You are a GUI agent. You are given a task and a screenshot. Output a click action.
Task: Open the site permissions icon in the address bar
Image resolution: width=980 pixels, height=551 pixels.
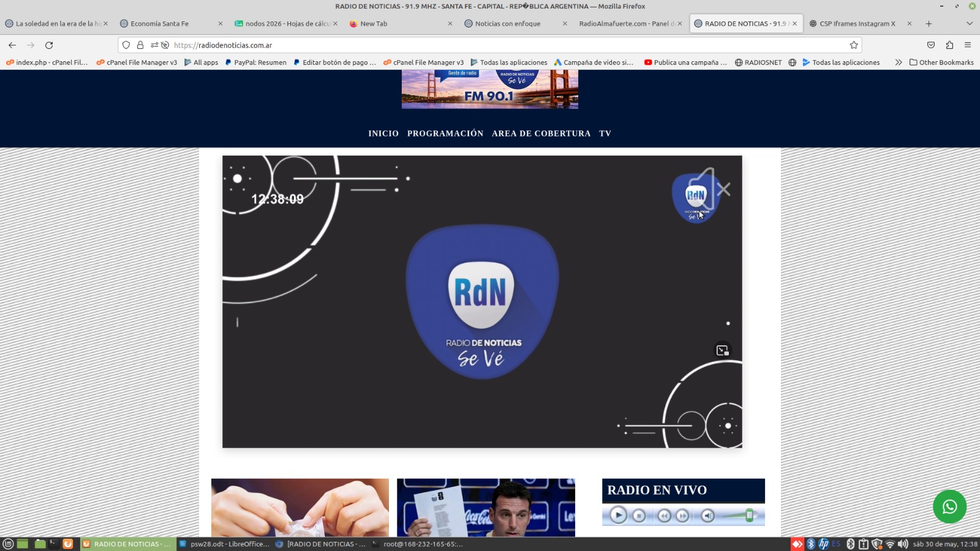(x=154, y=45)
